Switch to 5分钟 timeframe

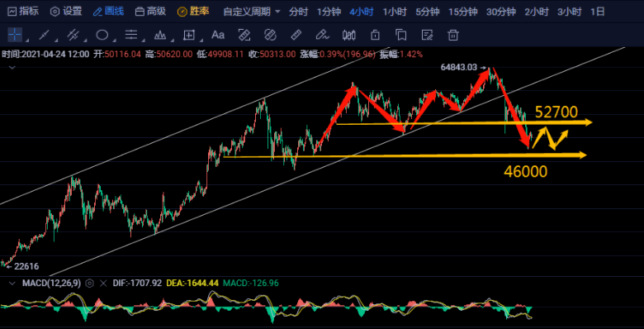[x=428, y=12]
